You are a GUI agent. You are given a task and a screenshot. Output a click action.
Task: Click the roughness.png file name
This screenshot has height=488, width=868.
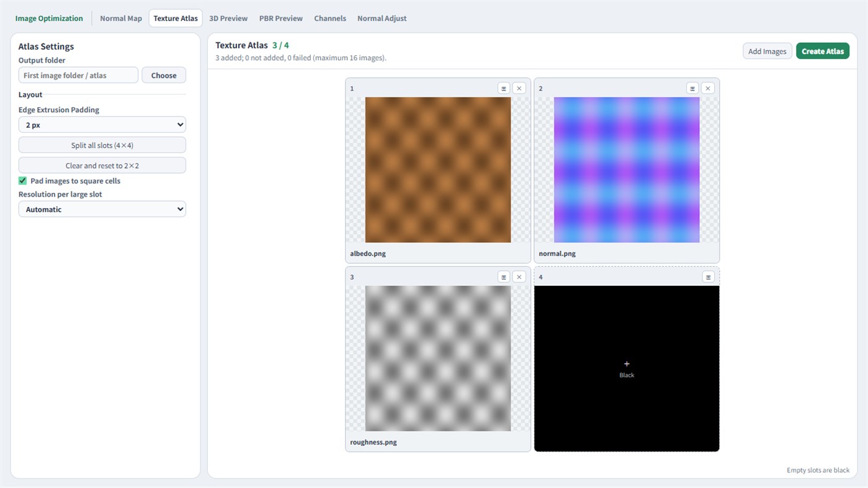(374, 442)
